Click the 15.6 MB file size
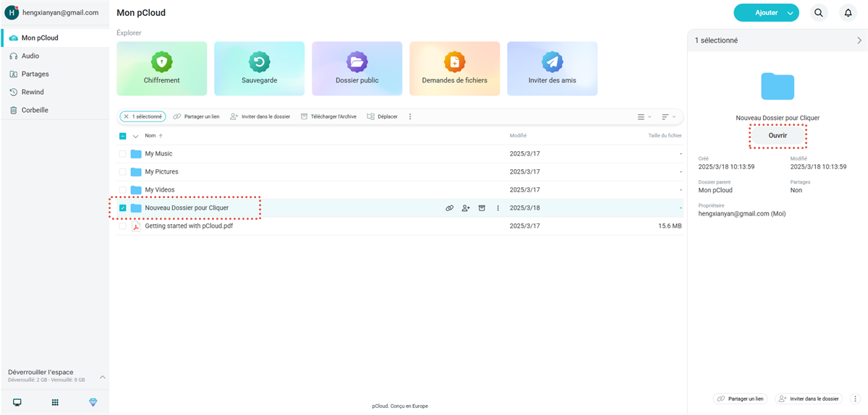The height and width of the screenshot is (415, 868). (x=670, y=226)
